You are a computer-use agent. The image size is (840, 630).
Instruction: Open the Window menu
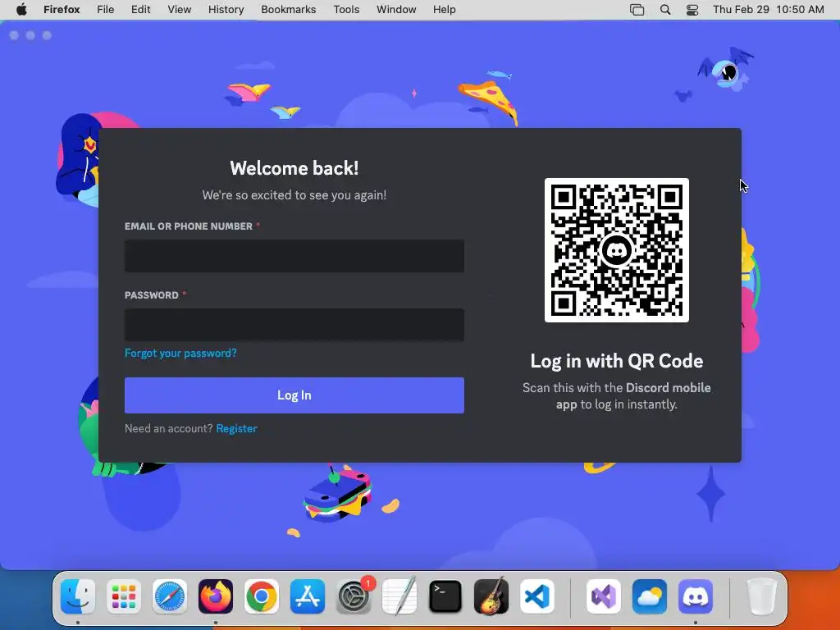396,10
